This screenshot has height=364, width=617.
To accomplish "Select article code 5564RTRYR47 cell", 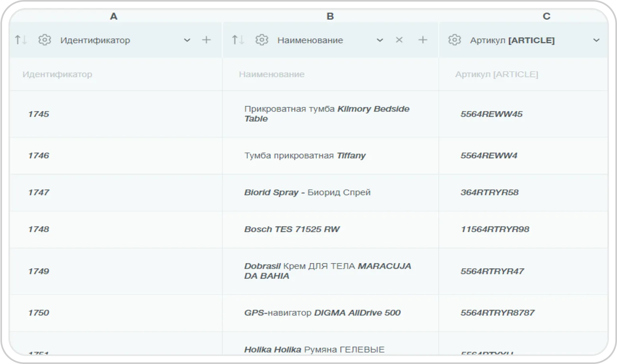I will click(x=492, y=271).
